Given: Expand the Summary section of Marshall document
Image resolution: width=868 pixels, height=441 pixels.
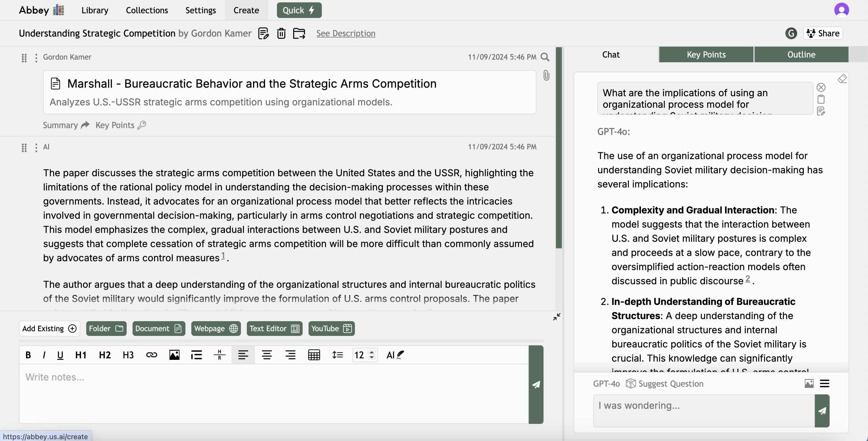Looking at the screenshot, I should click(66, 125).
